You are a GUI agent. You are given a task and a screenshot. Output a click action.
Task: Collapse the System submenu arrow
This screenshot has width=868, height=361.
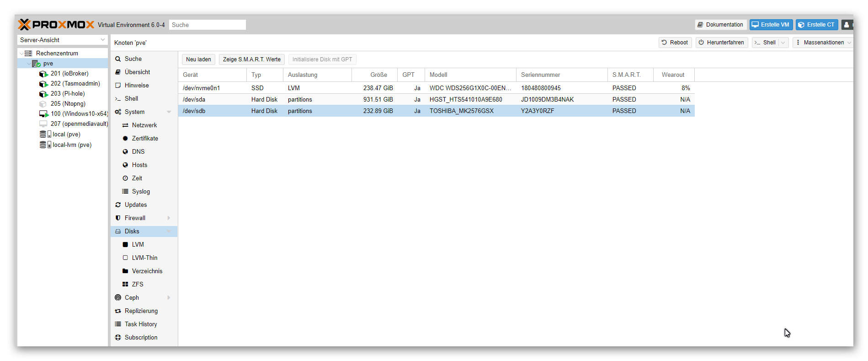169,112
